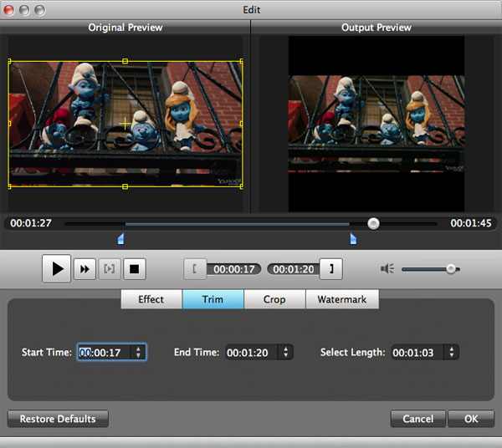
Task: Confirm edits with the OK button
Action: (470, 419)
